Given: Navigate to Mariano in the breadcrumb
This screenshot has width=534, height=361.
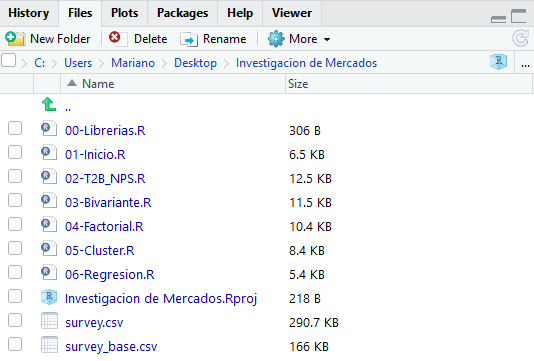Looking at the screenshot, I should click(x=133, y=63).
